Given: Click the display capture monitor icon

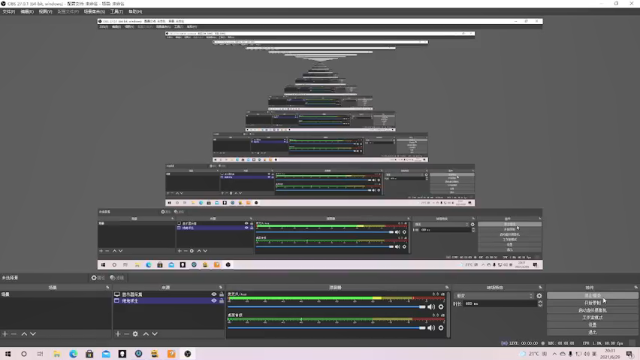Looking at the screenshot, I should [x=117, y=294].
